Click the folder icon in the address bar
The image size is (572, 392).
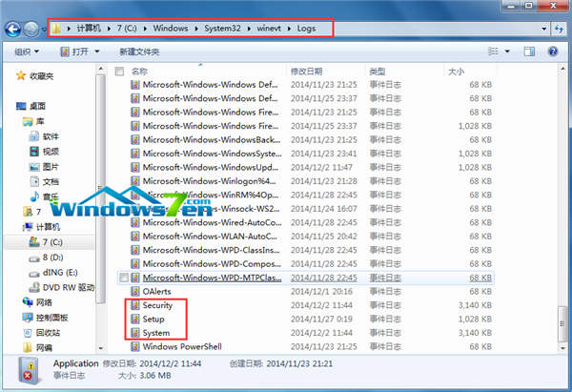coord(56,29)
